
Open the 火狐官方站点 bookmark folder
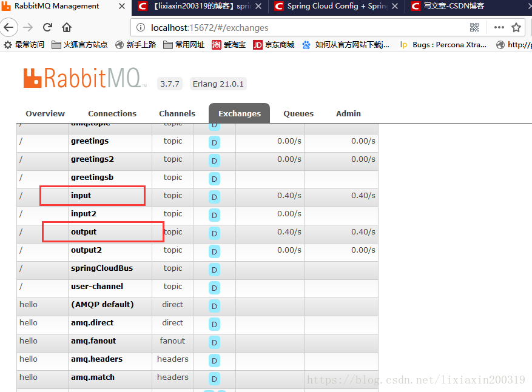point(79,45)
